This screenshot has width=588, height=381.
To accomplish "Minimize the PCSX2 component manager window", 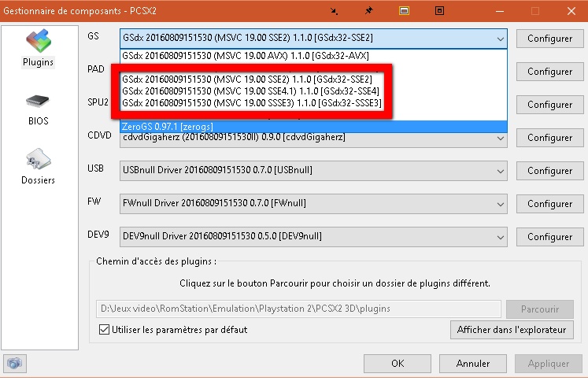I will pyautogui.click(x=500, y=11).
